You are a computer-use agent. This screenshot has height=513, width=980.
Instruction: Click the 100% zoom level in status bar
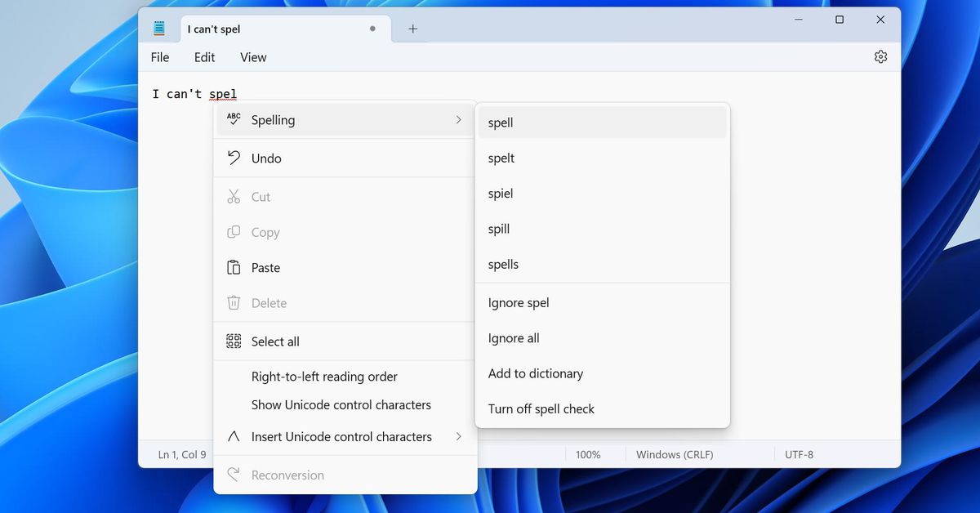[x=588, y=454]
